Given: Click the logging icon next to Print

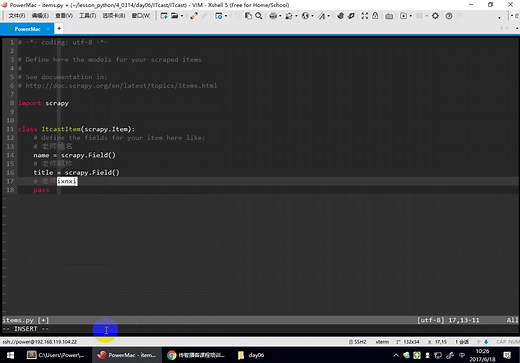Looking at the screenshot, I should (x=289, y=16).
